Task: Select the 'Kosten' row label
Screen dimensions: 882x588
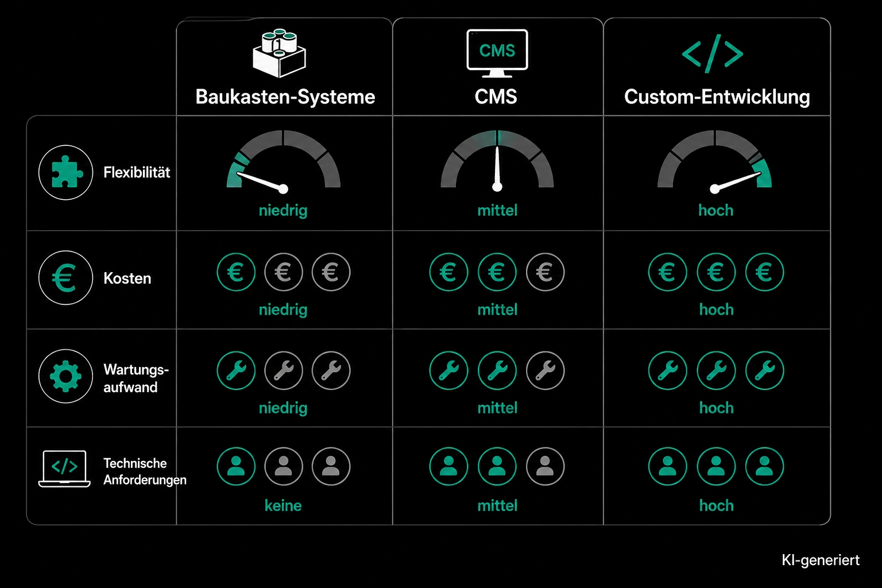Action: (127, 278)
